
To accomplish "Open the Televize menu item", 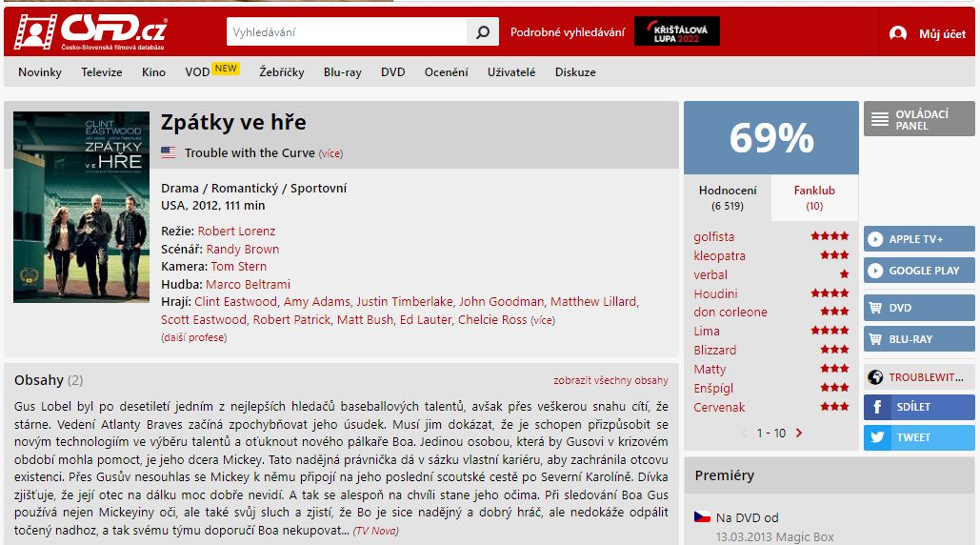I will pyautogui.click(x=101, y=72).
